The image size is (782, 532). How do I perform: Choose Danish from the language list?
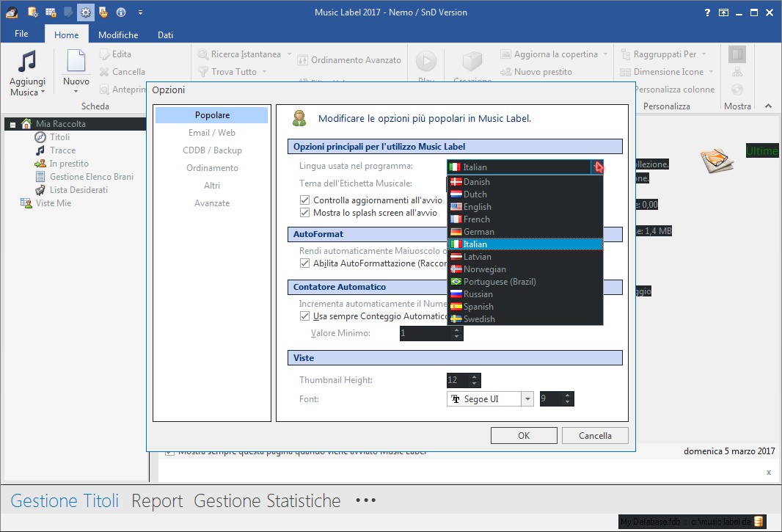(525, 182)
